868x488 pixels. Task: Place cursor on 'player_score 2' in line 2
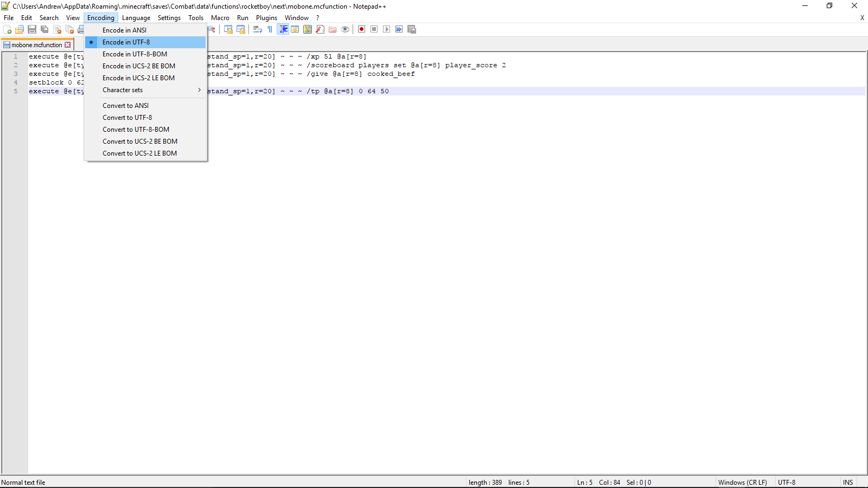point(475,65)
